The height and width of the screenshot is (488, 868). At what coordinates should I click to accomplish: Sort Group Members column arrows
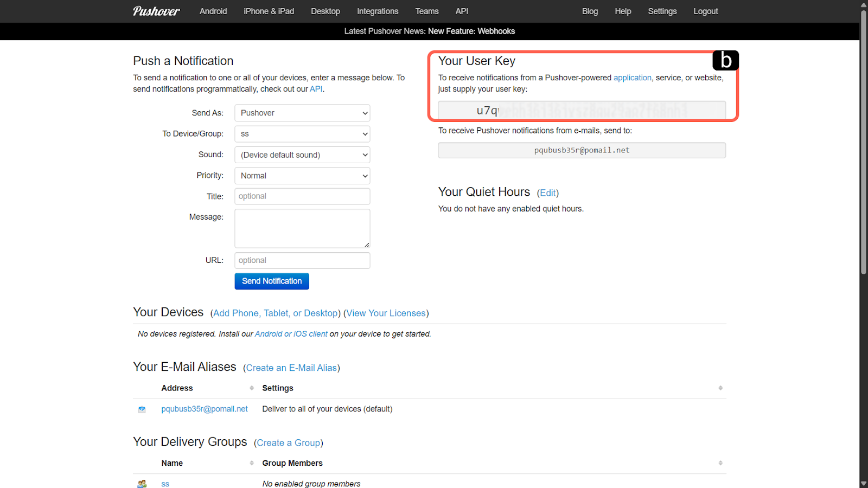coord(720,463)
